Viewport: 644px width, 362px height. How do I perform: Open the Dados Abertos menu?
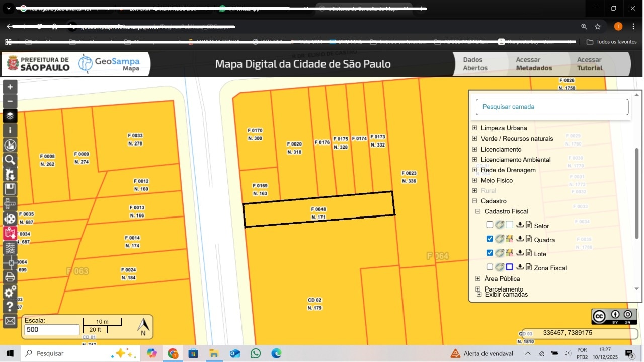[475, 64]
